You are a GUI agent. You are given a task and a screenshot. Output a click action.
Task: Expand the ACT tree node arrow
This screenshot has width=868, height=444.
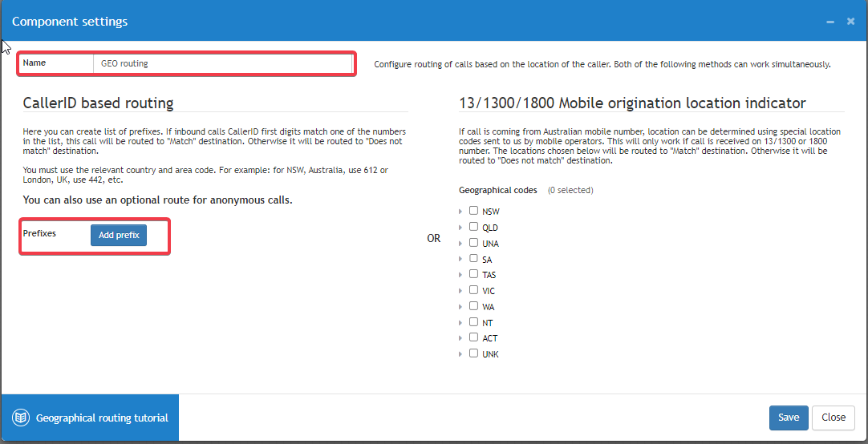460,338
